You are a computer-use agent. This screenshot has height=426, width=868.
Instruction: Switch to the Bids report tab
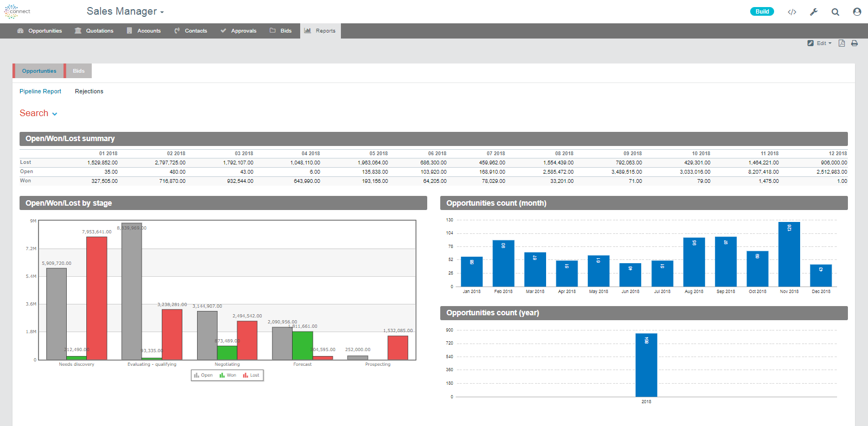point(79,71)
